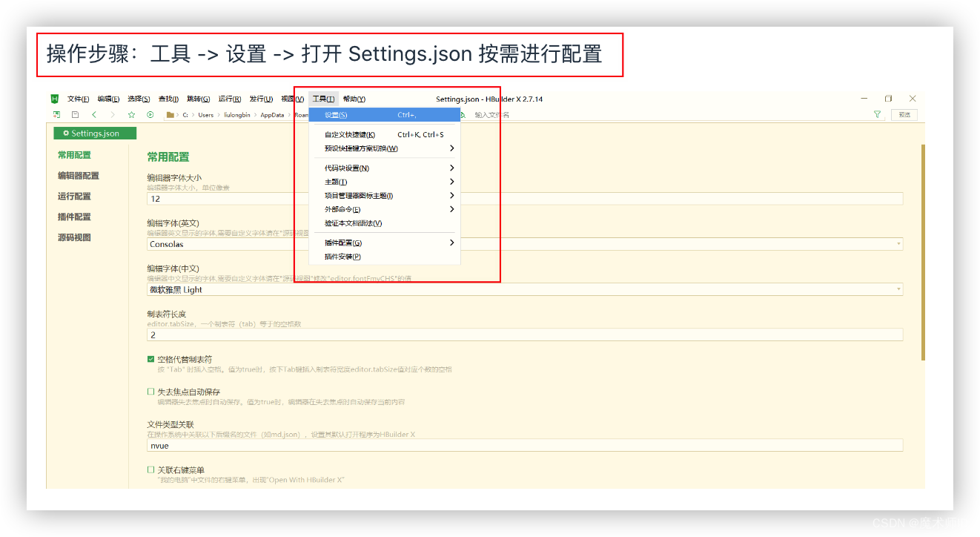
Task: Expand 外部命令 submenu arrow
Action: point(451,209)
